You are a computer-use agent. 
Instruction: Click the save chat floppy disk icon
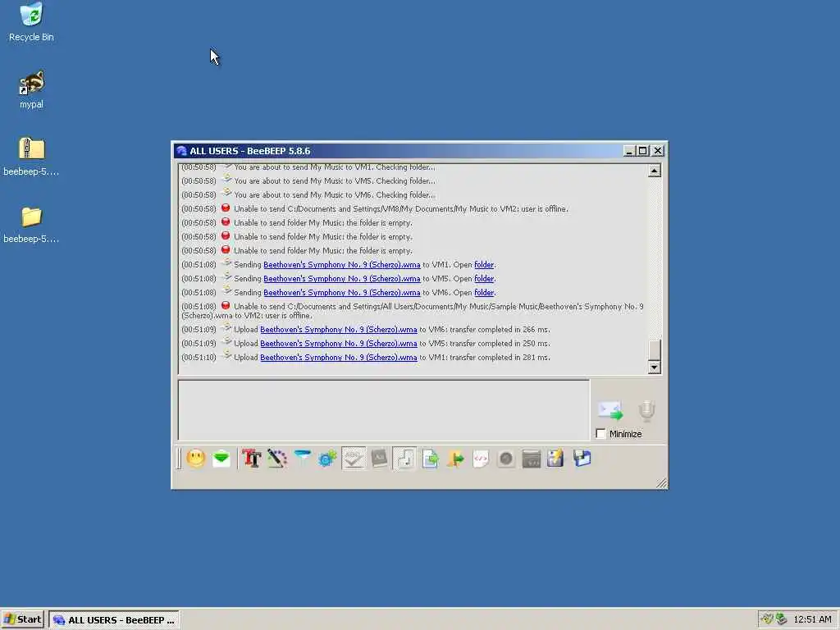click(x=582, y=459)
